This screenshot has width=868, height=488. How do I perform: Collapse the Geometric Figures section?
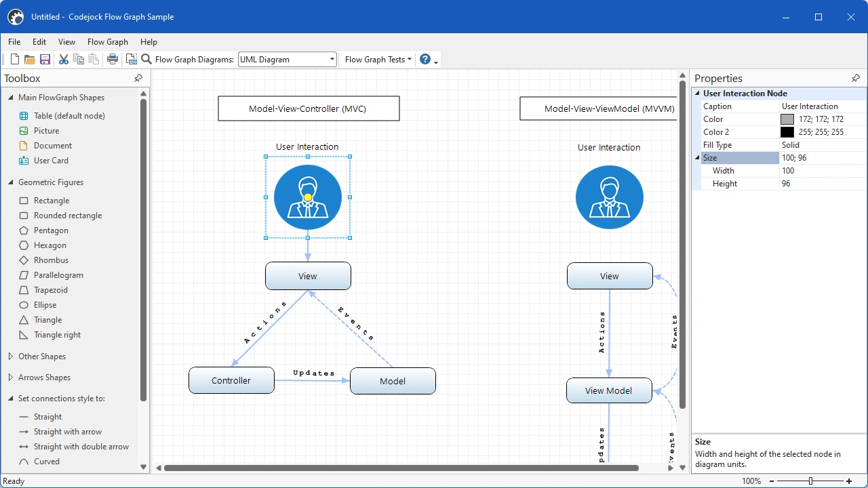[11, 182]
